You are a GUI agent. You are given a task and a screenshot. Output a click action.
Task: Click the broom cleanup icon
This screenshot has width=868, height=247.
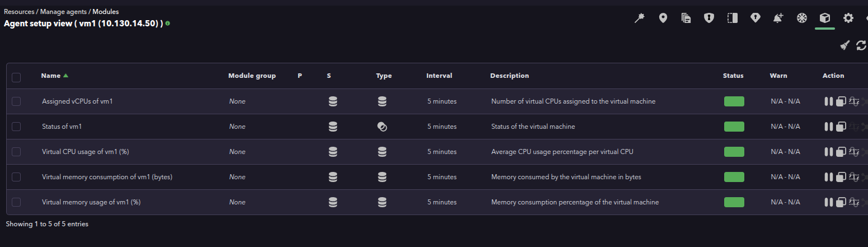845,45
